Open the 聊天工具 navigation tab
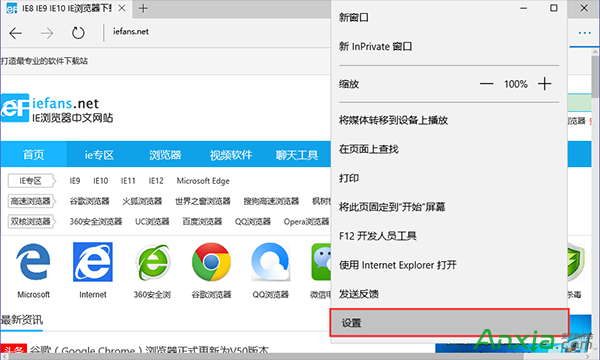This screenshot has width=600, height=360. coord(297,155)
